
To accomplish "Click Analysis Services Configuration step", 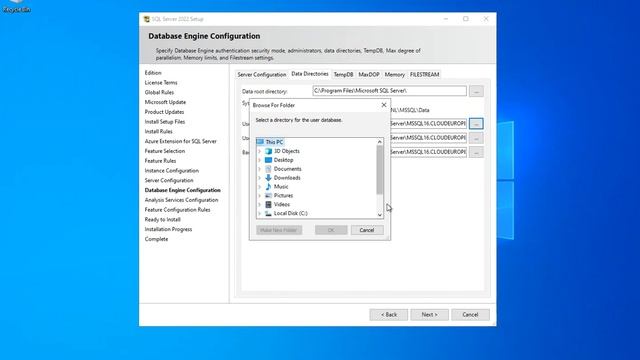I will click(x=181, y=200).
